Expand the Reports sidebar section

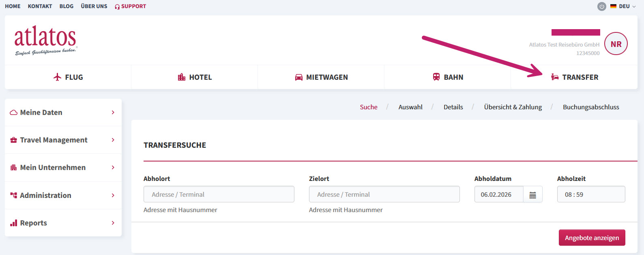[x=63, y=223]
